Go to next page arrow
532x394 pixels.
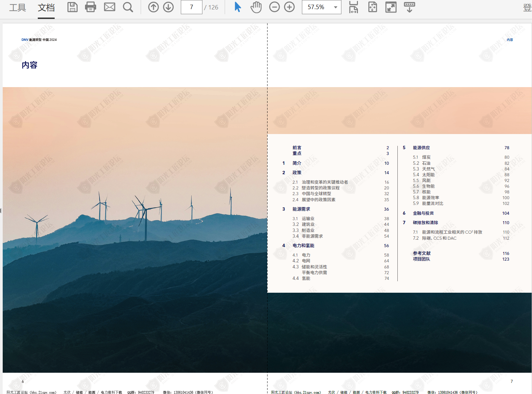168,7
